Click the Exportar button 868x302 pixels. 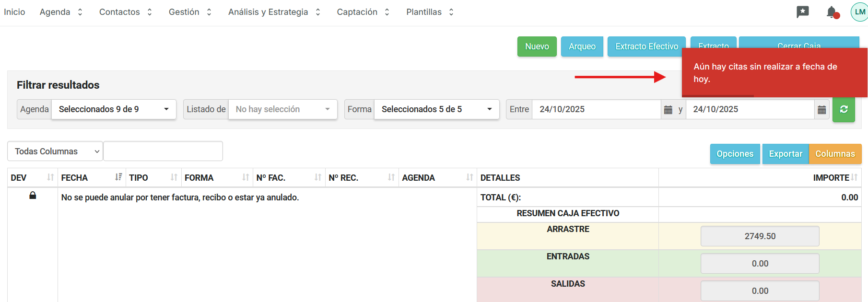[785, 154]
